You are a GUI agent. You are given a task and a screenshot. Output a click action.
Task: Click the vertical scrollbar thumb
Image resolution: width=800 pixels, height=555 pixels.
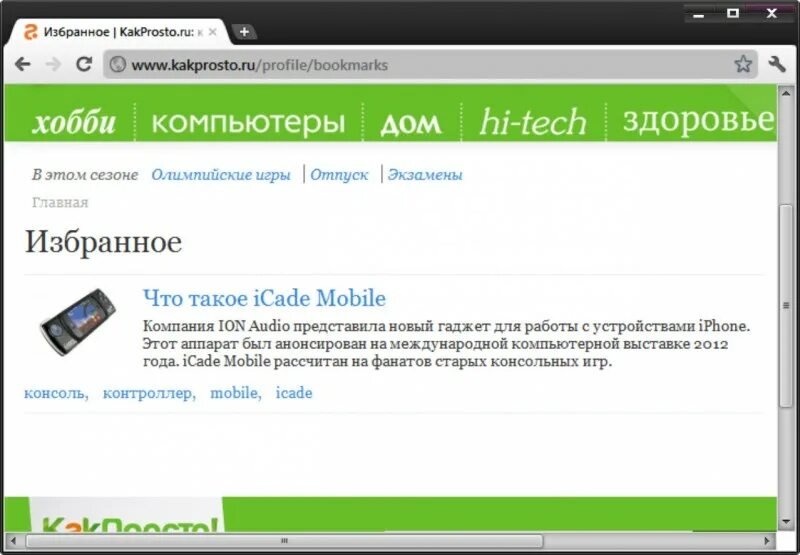(x=786, y=306)
